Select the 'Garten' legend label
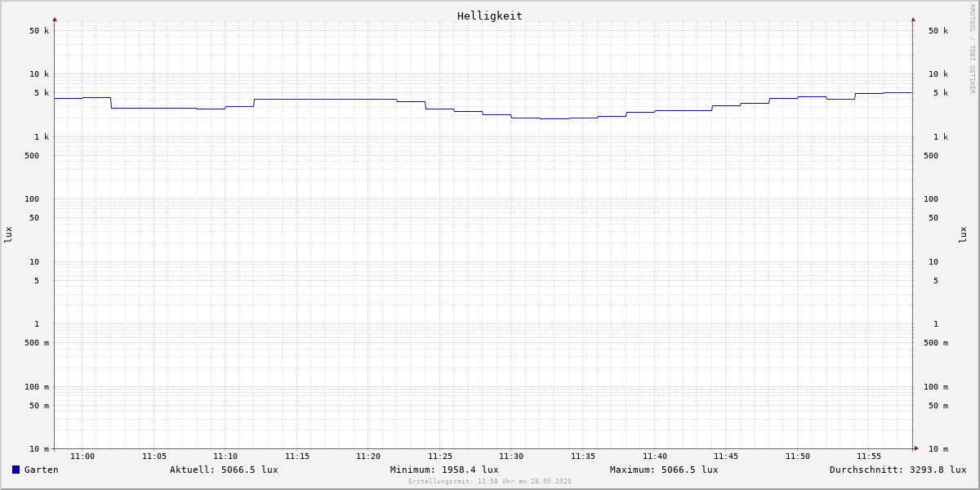This screenshot has height=490, width=980. tap(42, 470)
